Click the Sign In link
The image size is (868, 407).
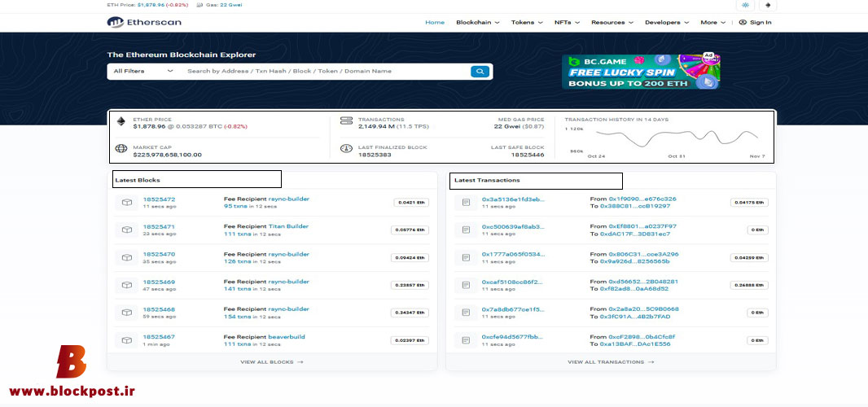[x=761, y=22]
